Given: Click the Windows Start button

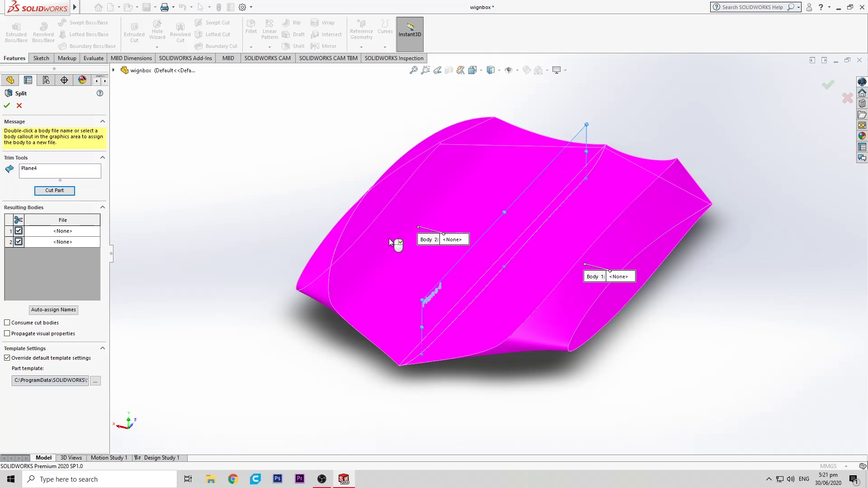Looking at the screenshot, I should click(x=11, y=479).
